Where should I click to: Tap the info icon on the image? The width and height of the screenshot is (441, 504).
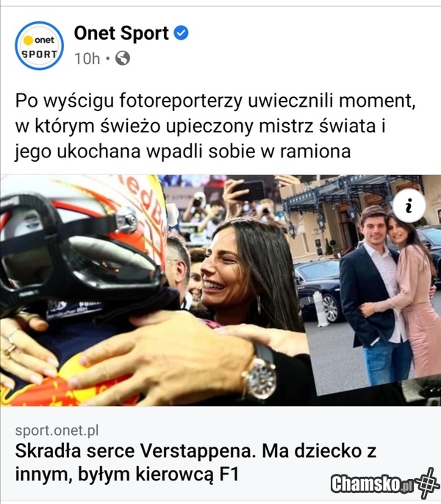[409, 205]
